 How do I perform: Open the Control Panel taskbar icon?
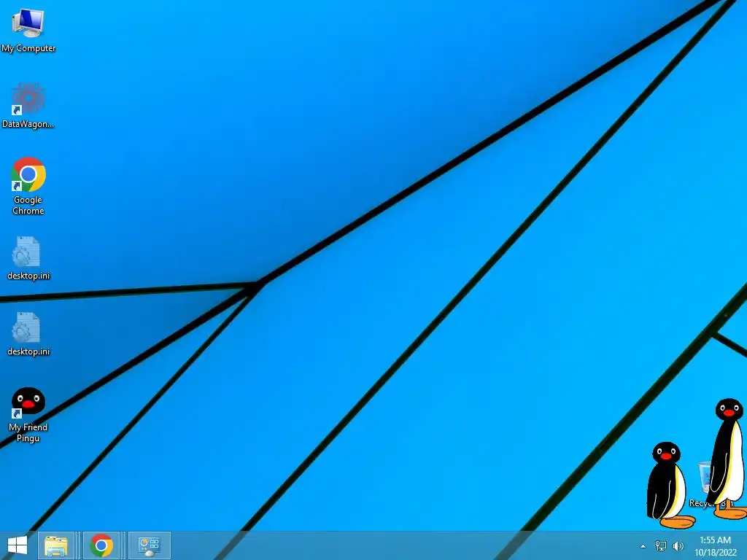click(149, 545)
